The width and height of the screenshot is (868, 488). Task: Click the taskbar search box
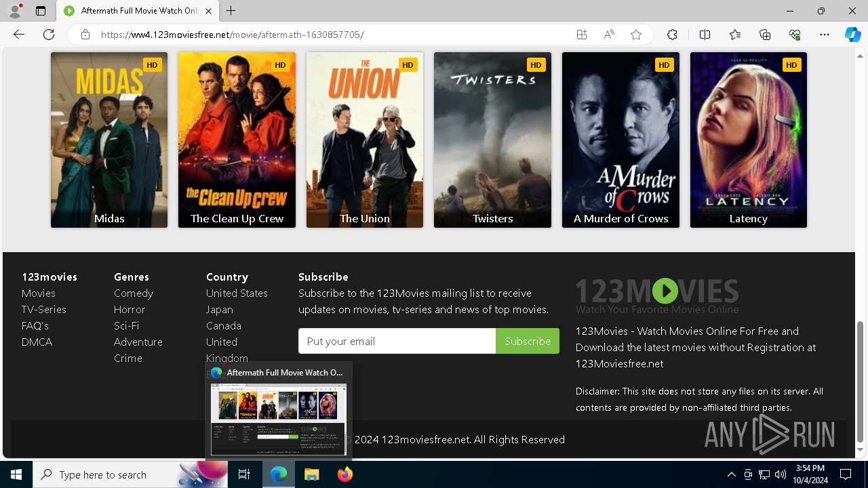pos(130,474)
